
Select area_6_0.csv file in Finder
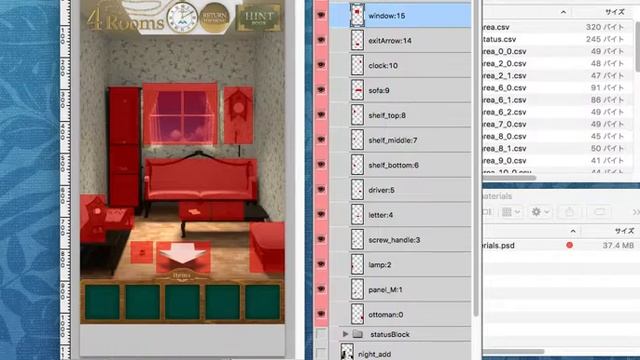coord(558,88)
